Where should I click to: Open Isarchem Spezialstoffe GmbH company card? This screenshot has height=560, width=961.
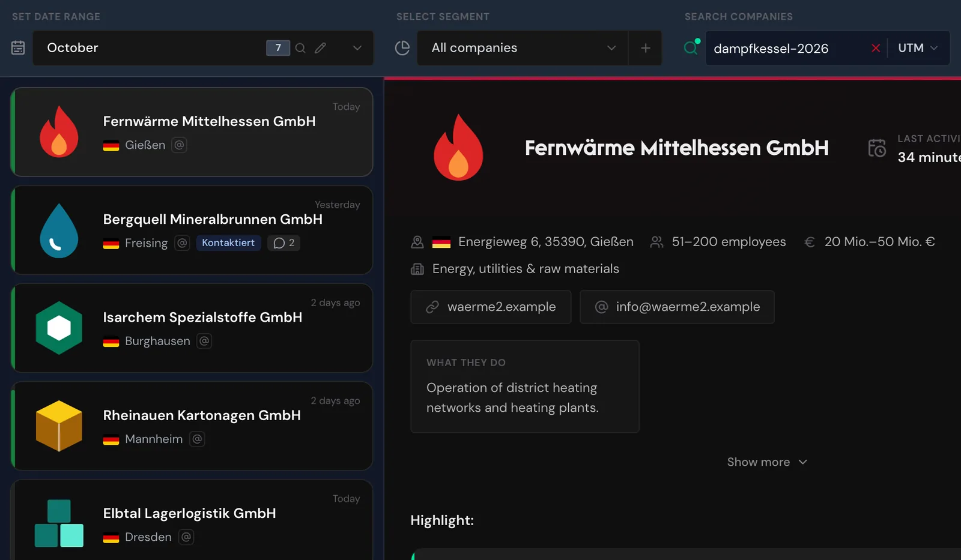coord(192,328)
